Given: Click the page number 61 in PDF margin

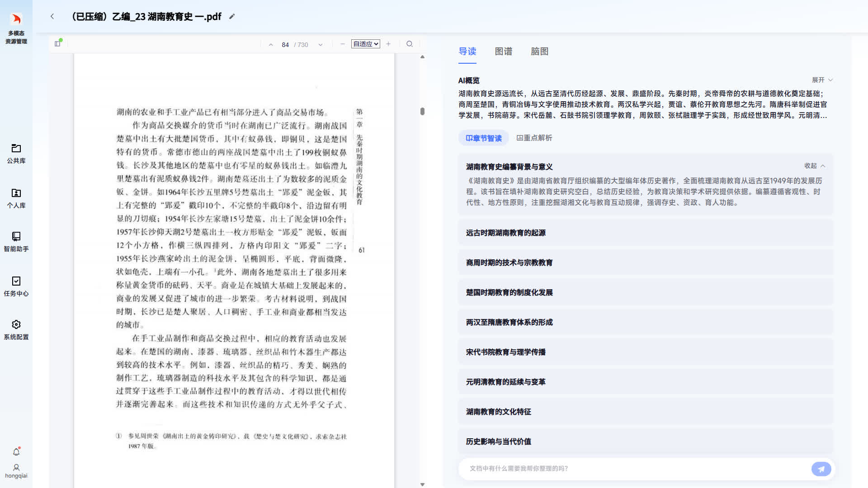Looking at the screenshot, I should (361, 250).
